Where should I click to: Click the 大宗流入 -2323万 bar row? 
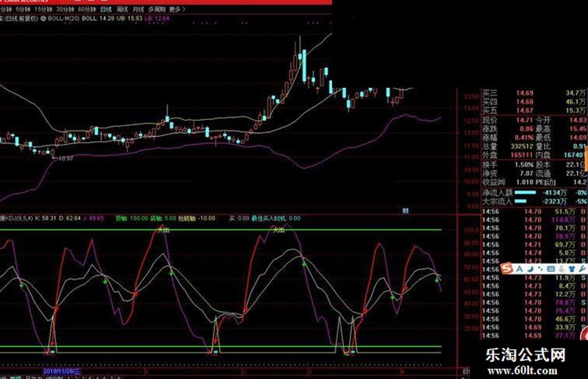point(534,202)
